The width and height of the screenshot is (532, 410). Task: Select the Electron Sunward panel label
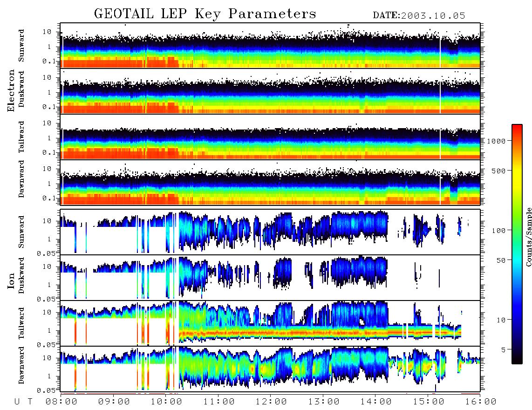click(x=21, y=46)
